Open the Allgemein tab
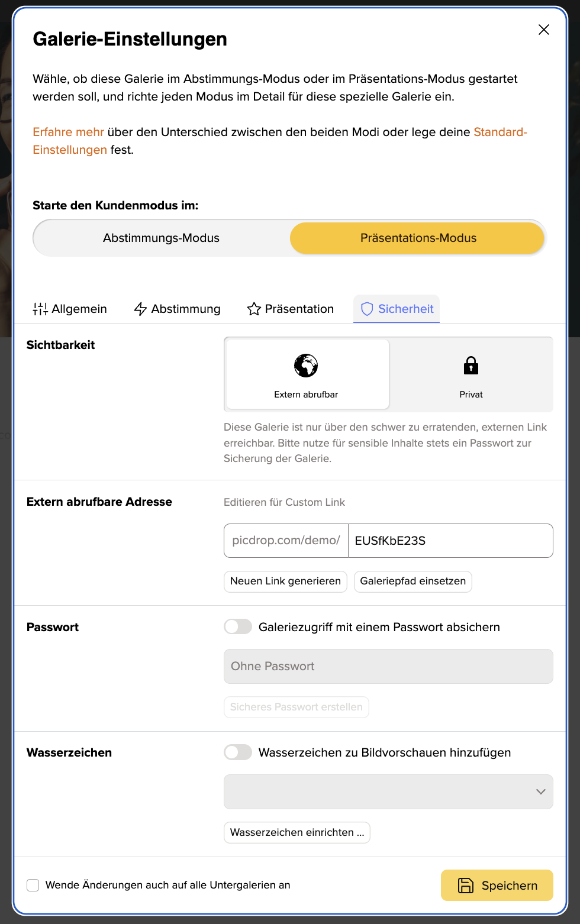 (70, 309)
